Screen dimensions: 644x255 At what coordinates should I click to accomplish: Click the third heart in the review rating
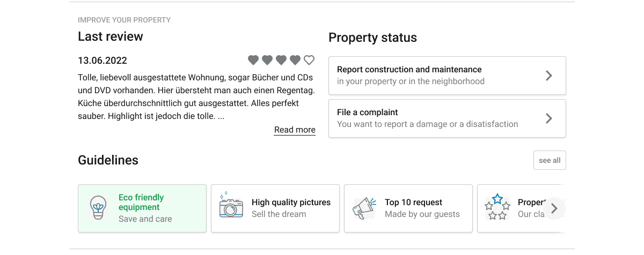(281, 60)
